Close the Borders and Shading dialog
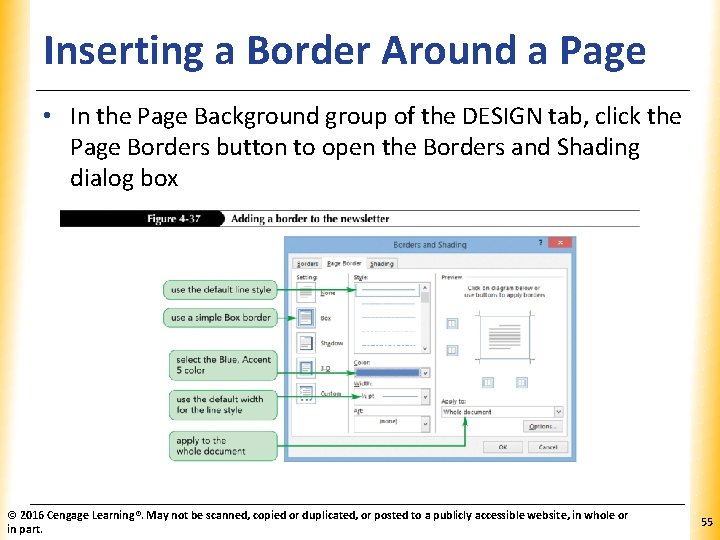The width and height of the screenshot is (720, 540). pos(560,242)
